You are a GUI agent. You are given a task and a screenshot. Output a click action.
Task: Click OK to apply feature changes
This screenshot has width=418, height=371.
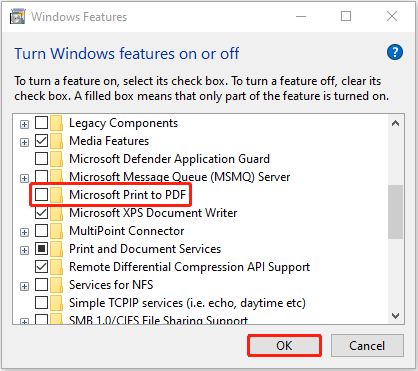pos(284,346)
